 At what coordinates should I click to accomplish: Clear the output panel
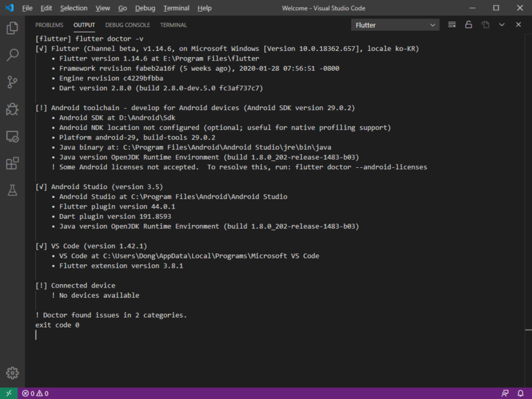(x=451, y=25)
